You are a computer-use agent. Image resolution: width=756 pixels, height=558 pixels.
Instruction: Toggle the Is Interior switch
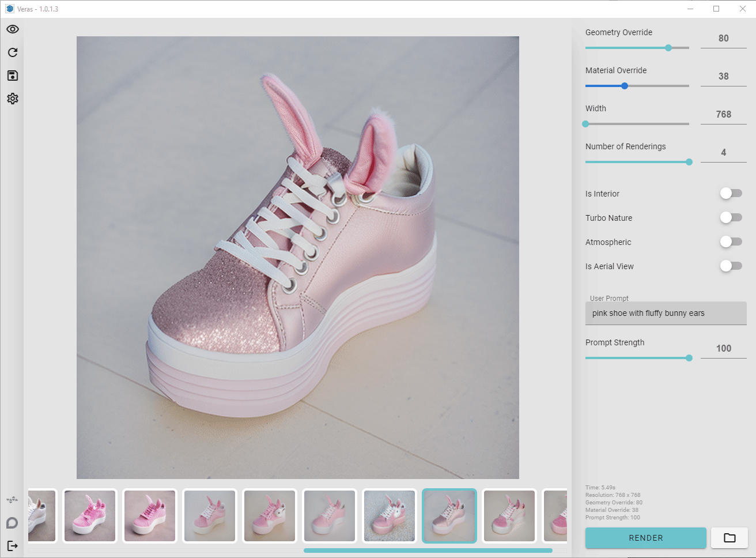coord(731,193)
